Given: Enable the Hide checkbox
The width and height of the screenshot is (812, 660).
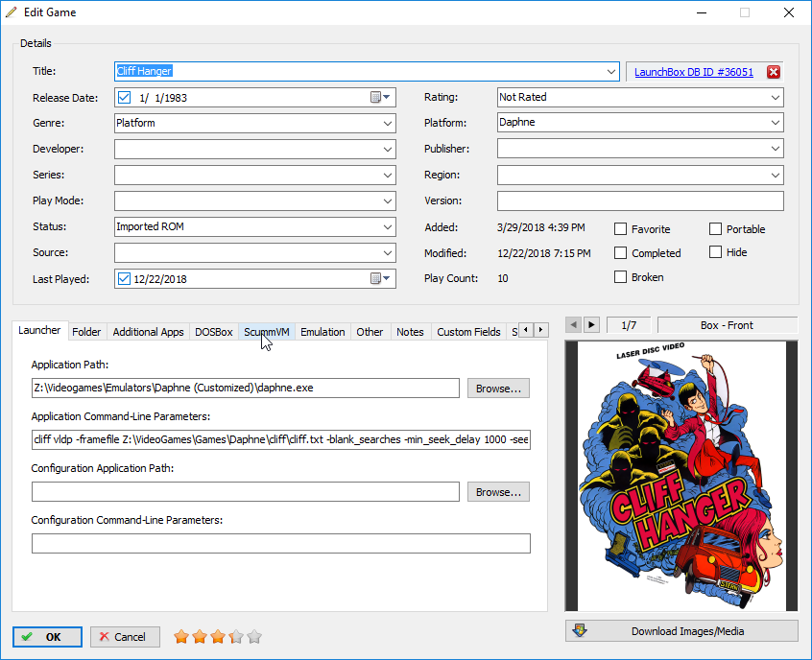Looking at the screenshot, I should pyautogui.click(x=715, y=252).
